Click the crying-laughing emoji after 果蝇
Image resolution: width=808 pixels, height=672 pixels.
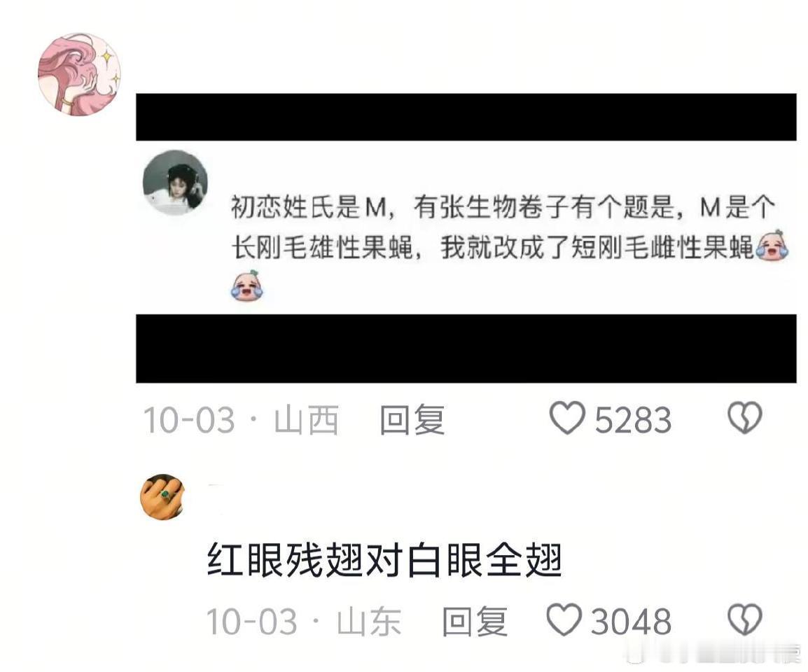[772, 245]
